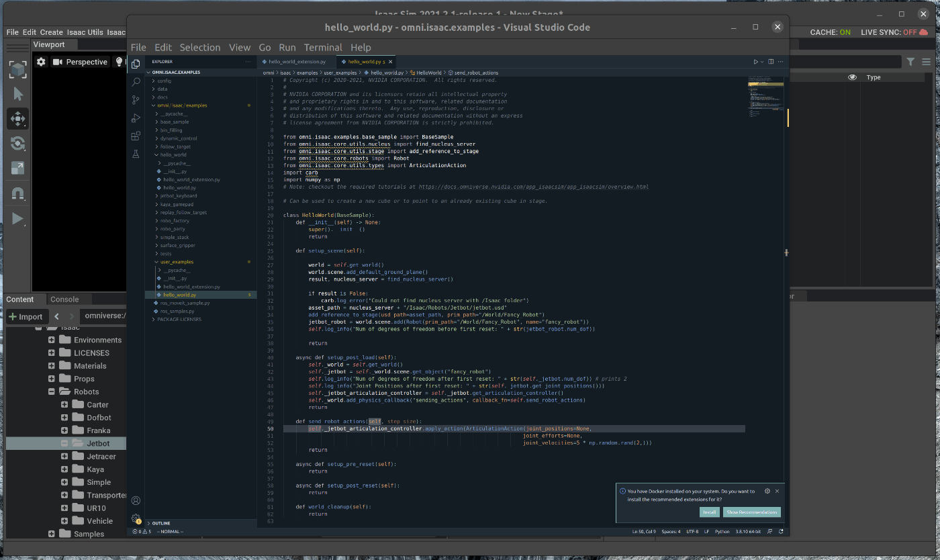Open ros_moveit_sample.py in Explorer
The image size is (940, 560).
tap(201, 303)
